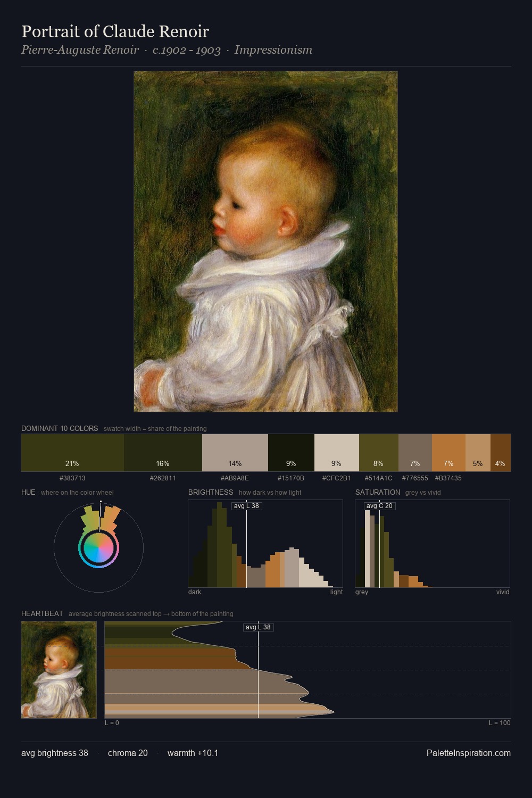Click the "dark" axis label

(x=195, y=592)
